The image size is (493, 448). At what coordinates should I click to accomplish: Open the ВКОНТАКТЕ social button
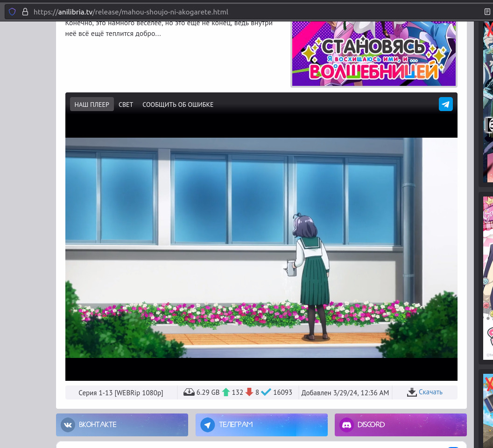[x=122, y=425]
